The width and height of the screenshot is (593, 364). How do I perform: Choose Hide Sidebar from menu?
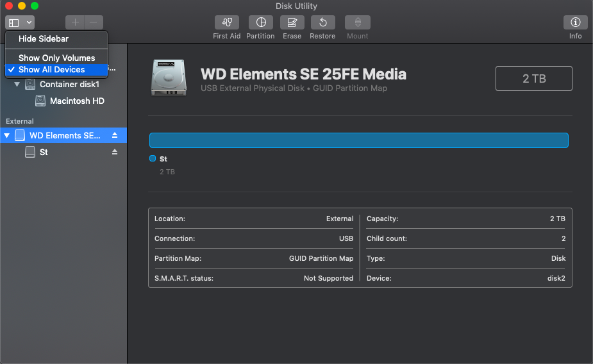click(56, 39)
